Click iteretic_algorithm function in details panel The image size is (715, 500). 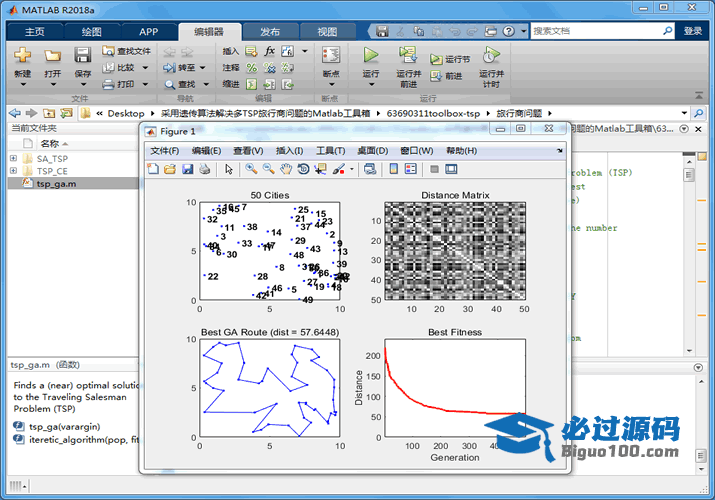point(80,439)
